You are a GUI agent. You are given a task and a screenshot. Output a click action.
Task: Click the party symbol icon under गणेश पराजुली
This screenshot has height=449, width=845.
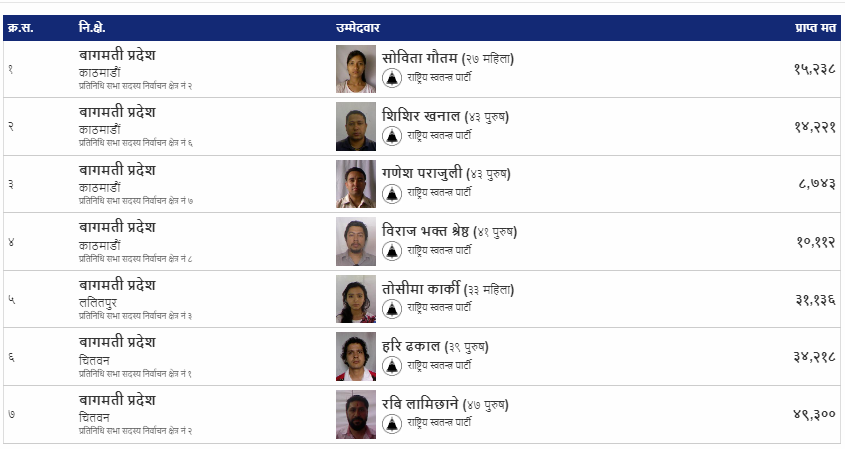[x=392, y=193]
